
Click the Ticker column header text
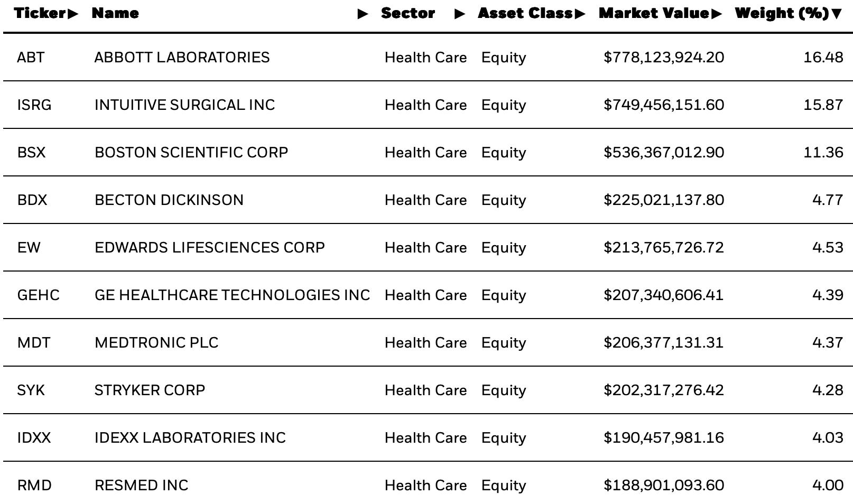[x=40, y=13]
